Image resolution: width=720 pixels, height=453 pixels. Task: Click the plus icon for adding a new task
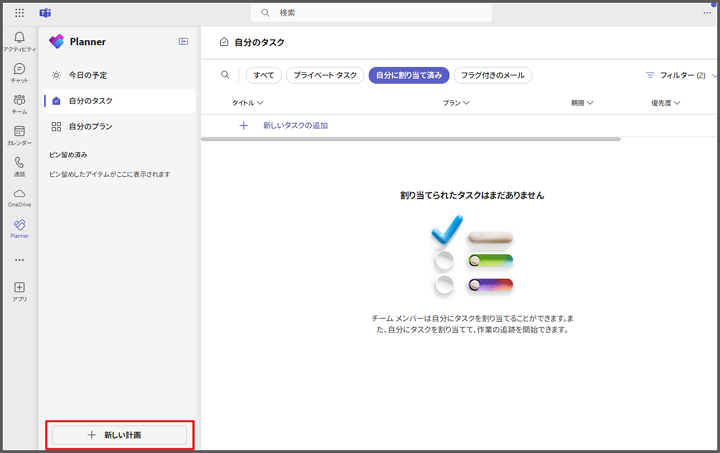click(x=243, y=125)
